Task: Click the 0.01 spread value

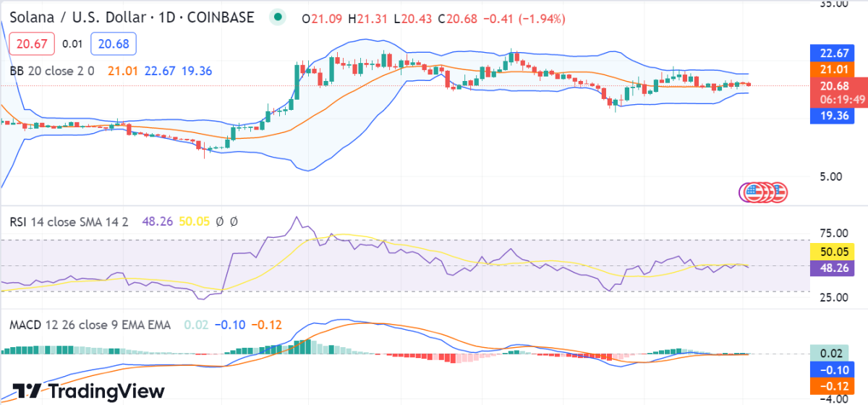Action: click(x=72, y=44)
